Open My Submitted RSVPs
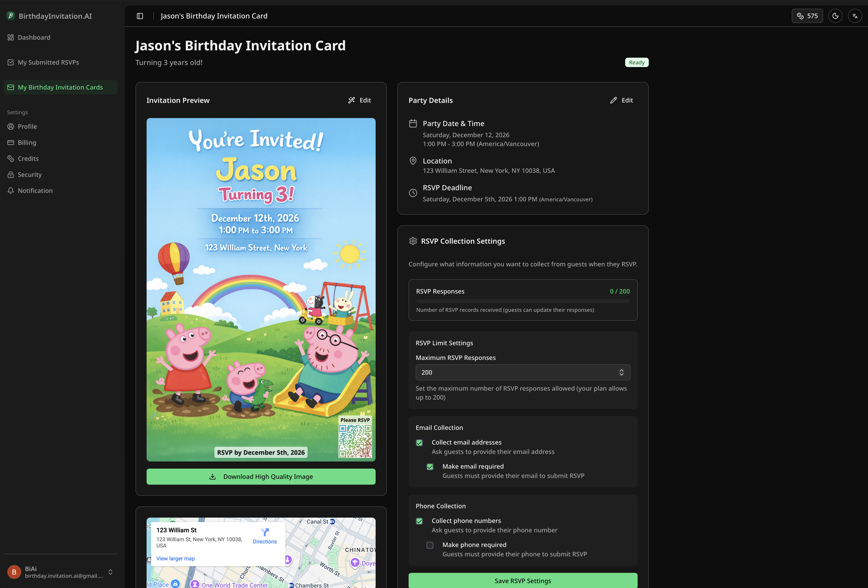The image size is (868, 588). click(48, 62)
